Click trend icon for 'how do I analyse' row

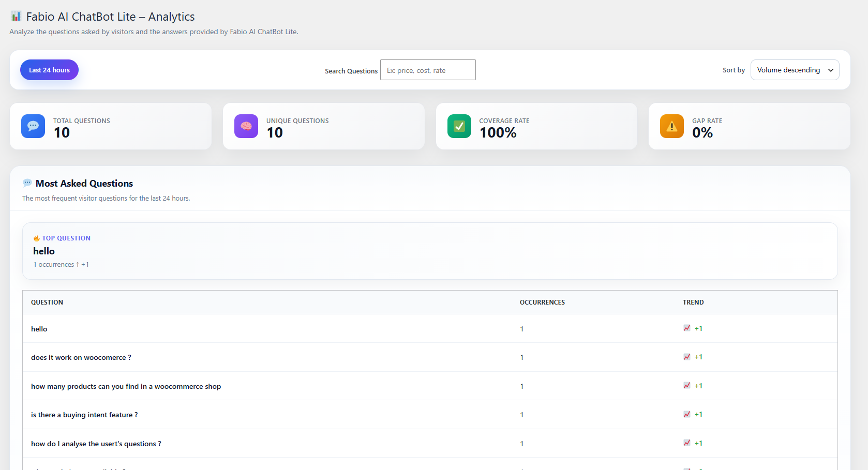(687, 443)
